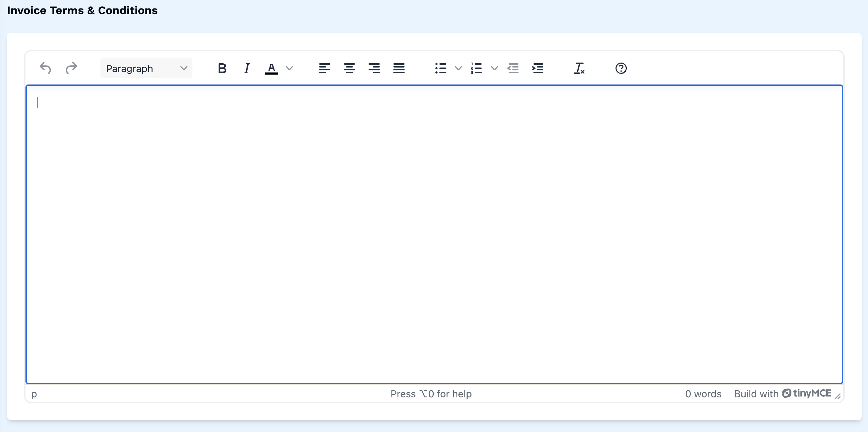Center align the text
This screenshot has width=868, height=432.
349,68
